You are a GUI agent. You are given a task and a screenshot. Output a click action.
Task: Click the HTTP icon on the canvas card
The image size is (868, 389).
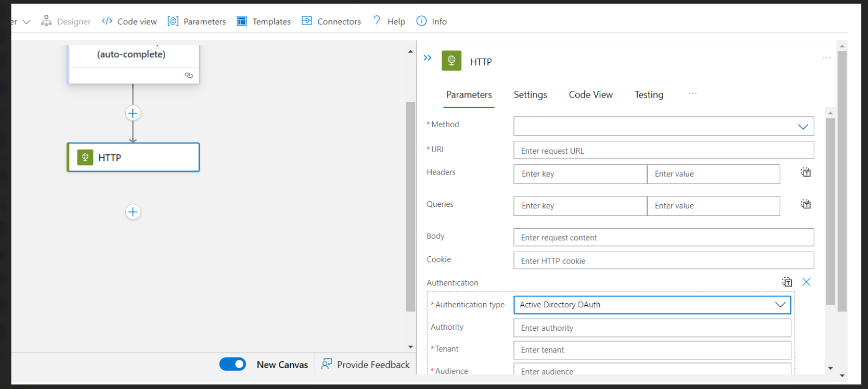click(x=85, y=157)
